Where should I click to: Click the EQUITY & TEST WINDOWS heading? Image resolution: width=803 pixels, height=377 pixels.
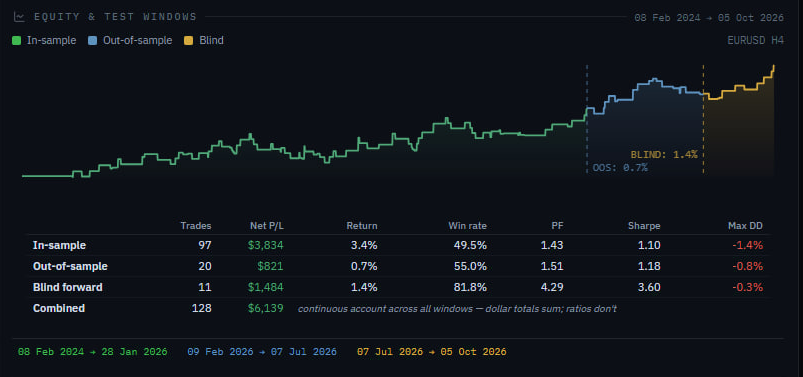(x=115, y=17)
